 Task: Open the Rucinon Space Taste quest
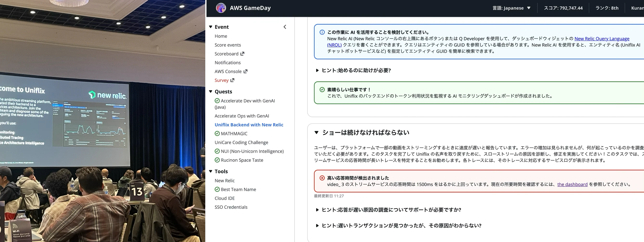pyautogui.click(x=242, y=160)
